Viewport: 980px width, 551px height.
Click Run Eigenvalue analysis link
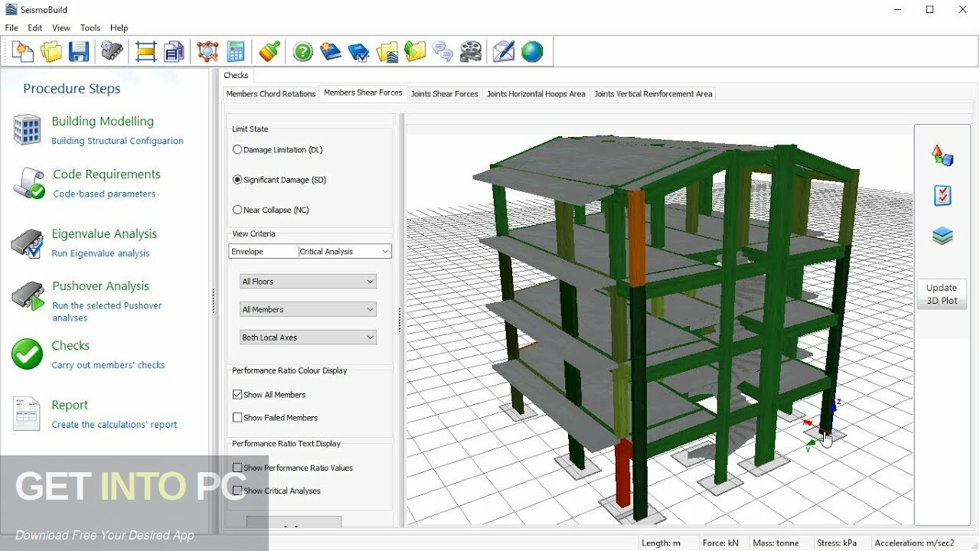point(100,253)
